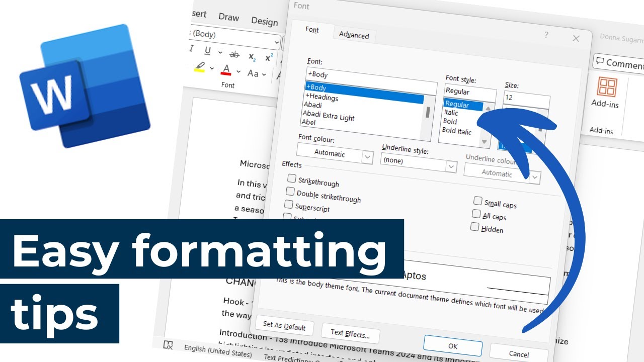The image size is (644, 362).
Task: Click the font style list down arrow
Action: [485, 142]
